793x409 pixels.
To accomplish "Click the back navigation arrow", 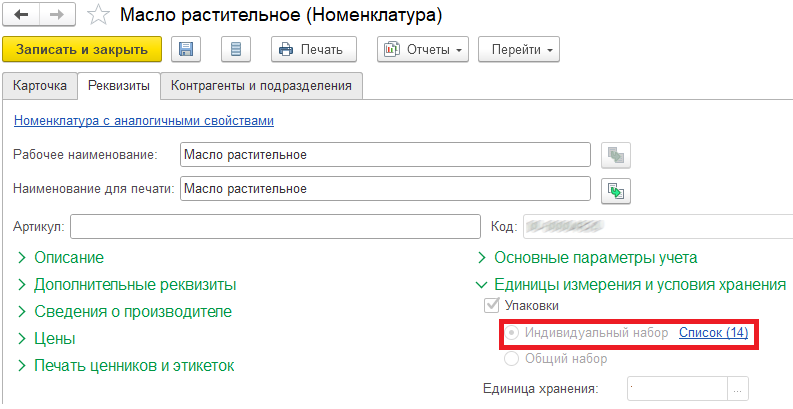I will point(21,16).
